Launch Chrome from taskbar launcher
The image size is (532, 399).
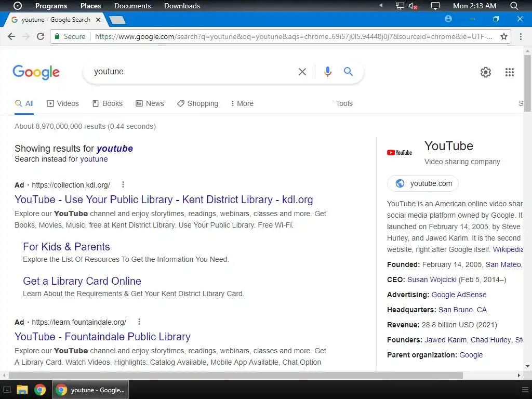(39, 390)
